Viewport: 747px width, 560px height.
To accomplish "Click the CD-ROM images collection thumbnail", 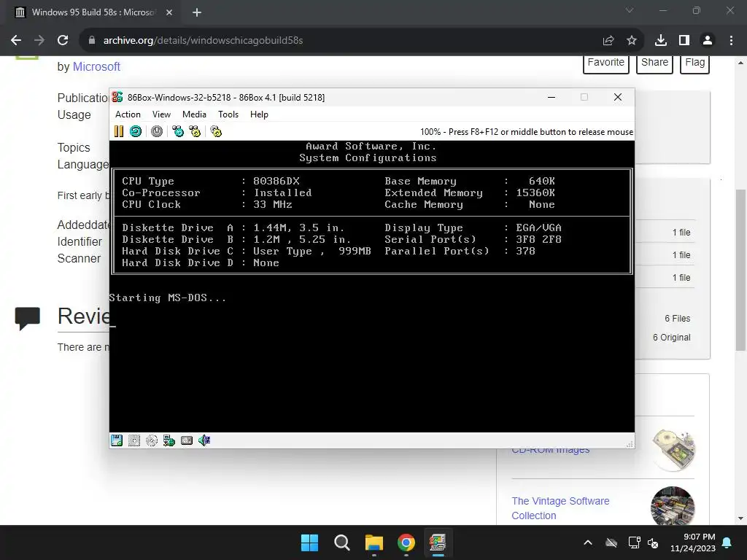I will [x=673, y=451].
